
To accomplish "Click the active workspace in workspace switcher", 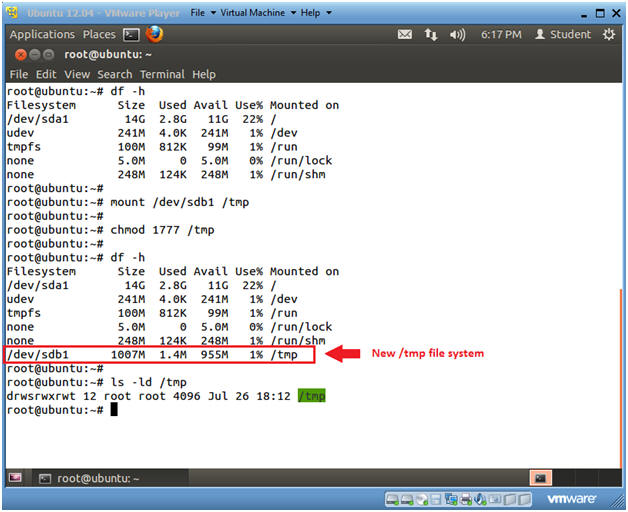I will pyautogui.click(x=540, y=478).
